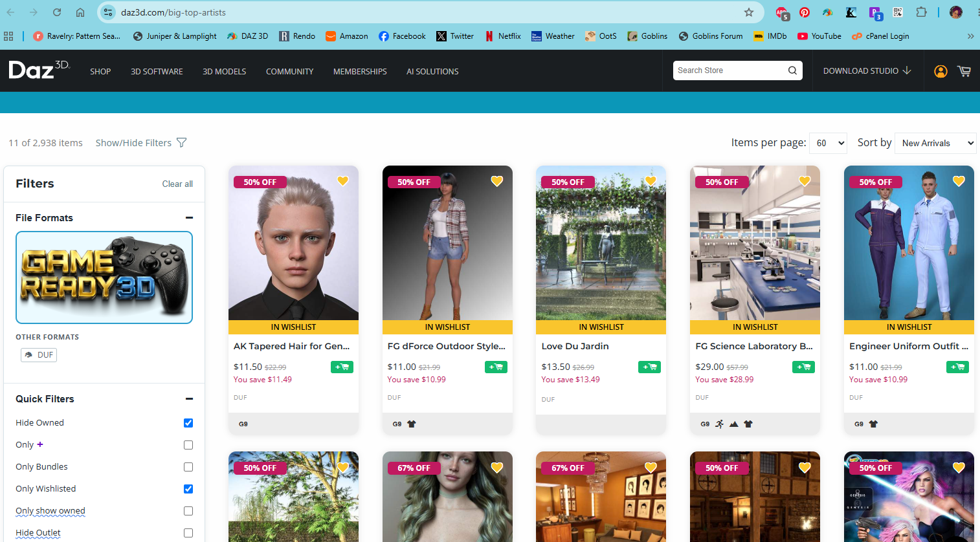The height and width of the screenshot is (542, 980).
Task: Click Engineer Uniform Outfit wishlist heart
Action: coord(959,181)
